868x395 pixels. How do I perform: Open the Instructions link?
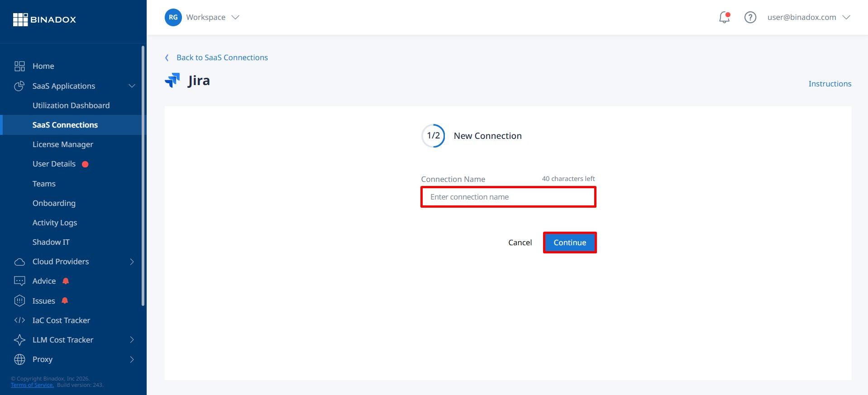point(830,84)
